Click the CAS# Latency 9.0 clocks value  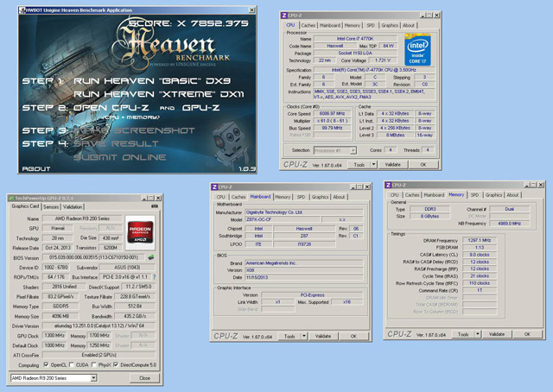click(480, 255)
